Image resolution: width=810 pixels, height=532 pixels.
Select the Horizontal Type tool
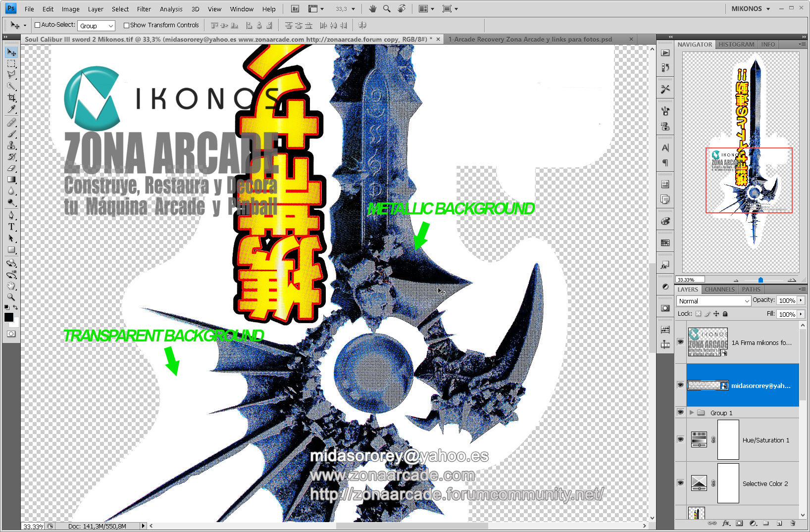click(11, 227)
